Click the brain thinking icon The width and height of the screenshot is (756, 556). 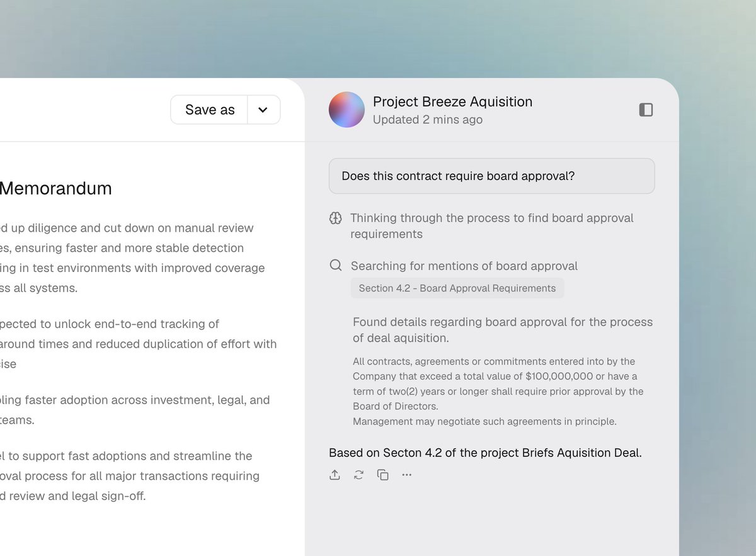(x=336, y=218)
